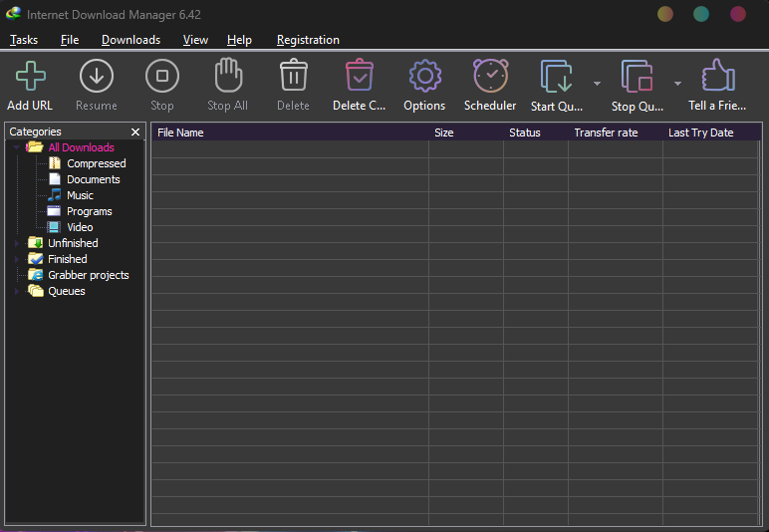Select the Music category
This screenshot has height=532, width=769.
click(80, 195)
